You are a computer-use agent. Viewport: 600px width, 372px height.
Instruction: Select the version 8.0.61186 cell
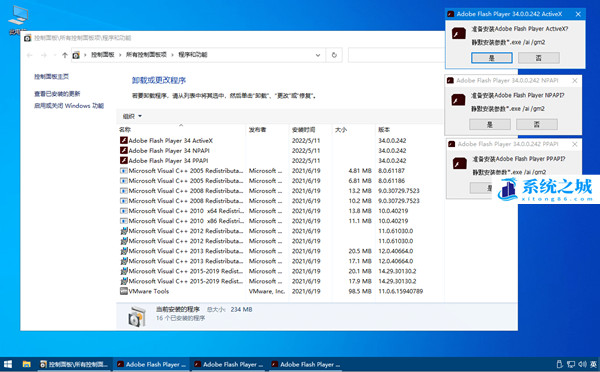click(391, 181)
